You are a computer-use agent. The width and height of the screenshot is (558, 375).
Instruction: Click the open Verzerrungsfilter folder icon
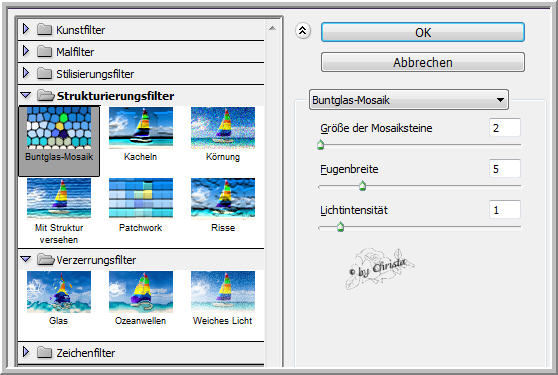point(46,259)
